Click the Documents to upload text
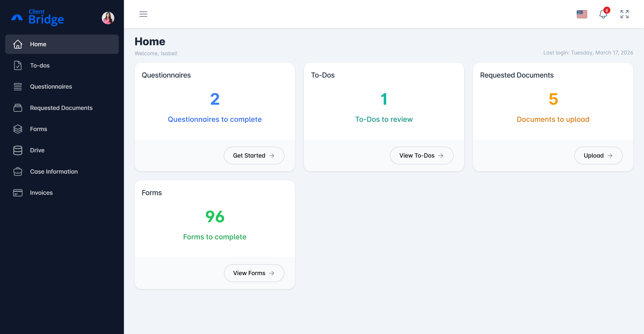 553,119
